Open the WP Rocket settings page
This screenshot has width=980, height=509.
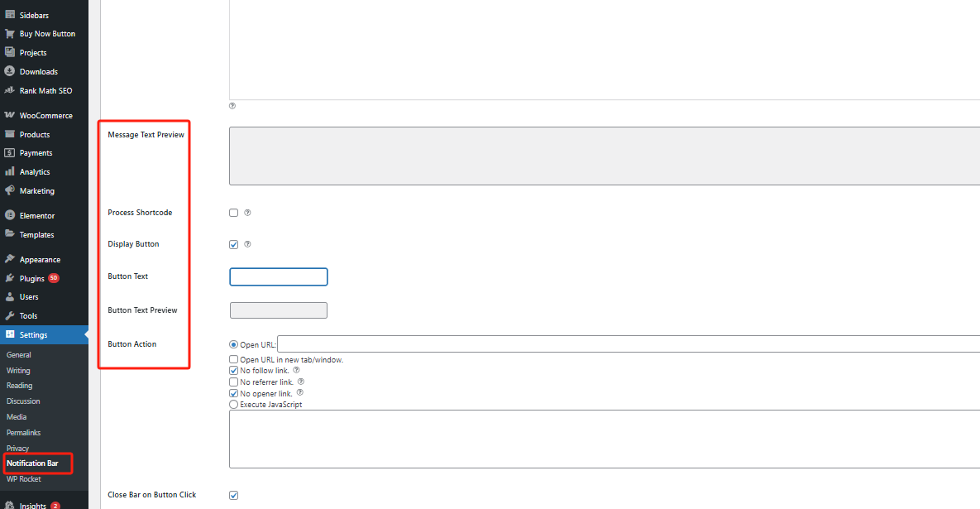[24, 479]
